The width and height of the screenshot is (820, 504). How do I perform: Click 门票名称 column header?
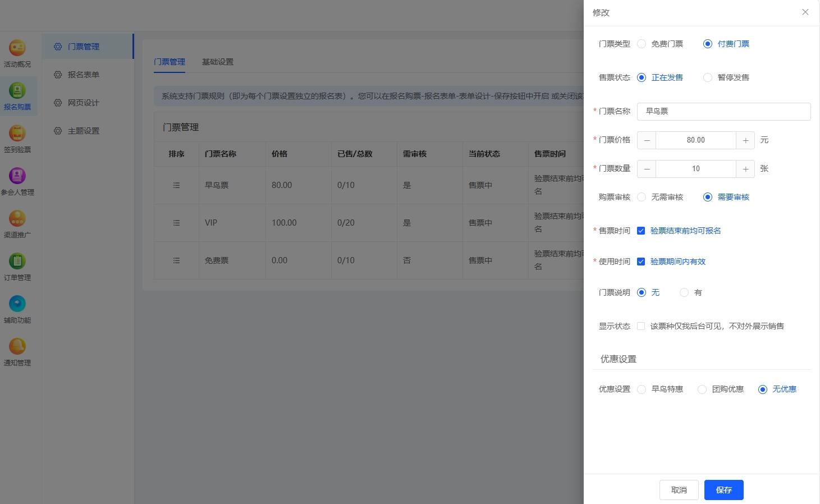(221, 154)
